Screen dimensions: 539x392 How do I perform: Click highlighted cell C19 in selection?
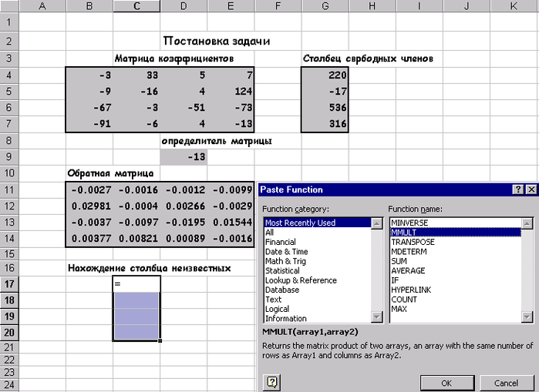coord(136,316)
